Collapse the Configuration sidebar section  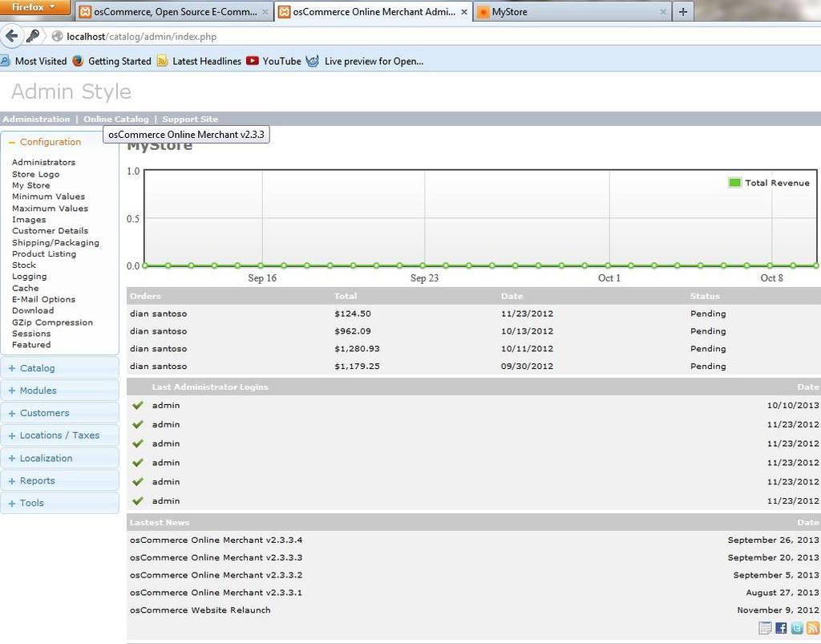pyautogui.click(x=51, y=142)
